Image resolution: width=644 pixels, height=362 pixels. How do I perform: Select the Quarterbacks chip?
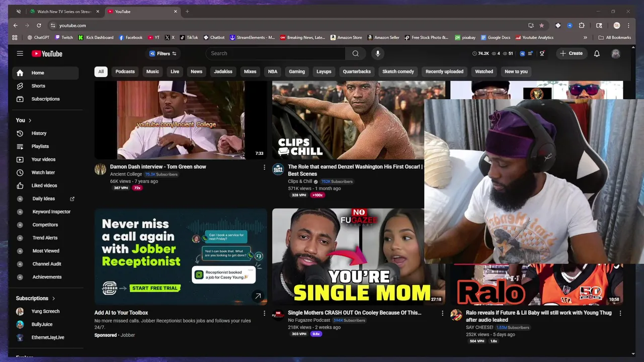click(357, 71)
